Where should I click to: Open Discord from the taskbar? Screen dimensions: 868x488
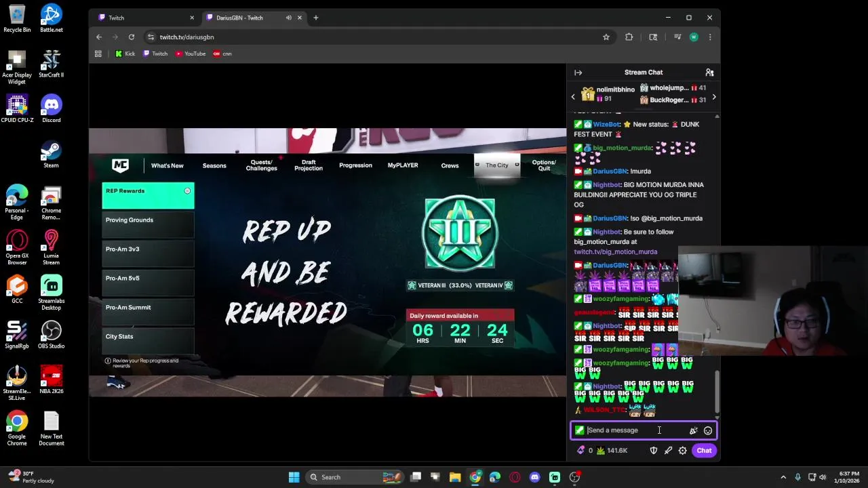click(535, 477)
